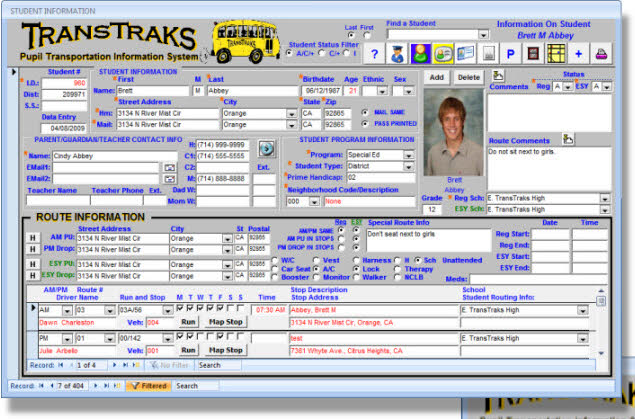Image resolution: width=635 pixels, height=419 pixels.
Task: Click the blue plus icon in toolbar
Action: (579, 53)
